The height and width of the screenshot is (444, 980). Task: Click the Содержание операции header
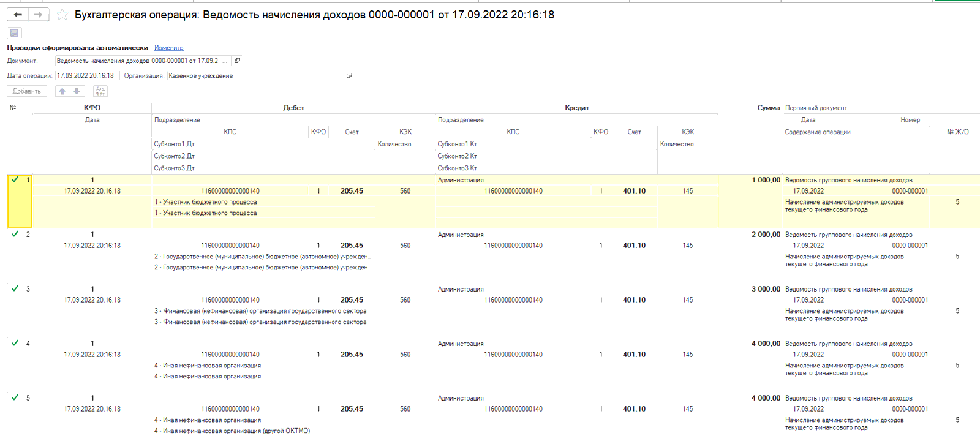tap(818, 132)
